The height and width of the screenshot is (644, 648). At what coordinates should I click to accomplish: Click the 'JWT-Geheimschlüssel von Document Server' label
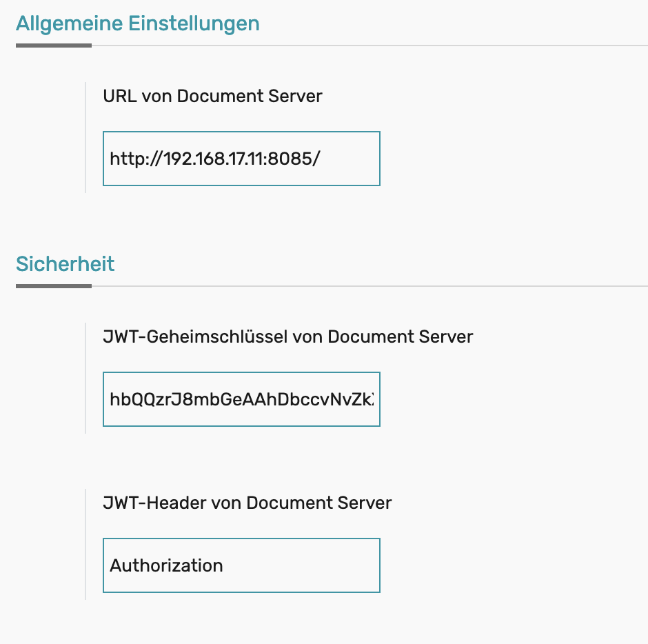click(287, 336)
